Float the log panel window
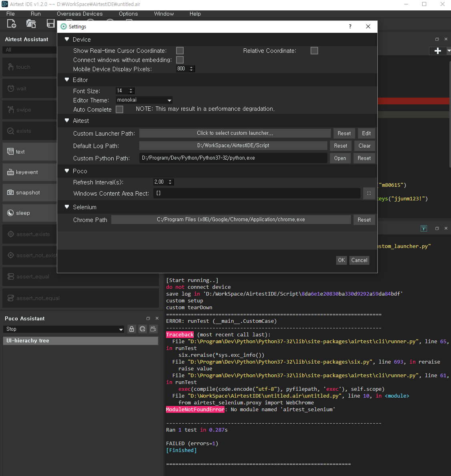Viewport: 451px width, 476px height. tap(437, 228)
